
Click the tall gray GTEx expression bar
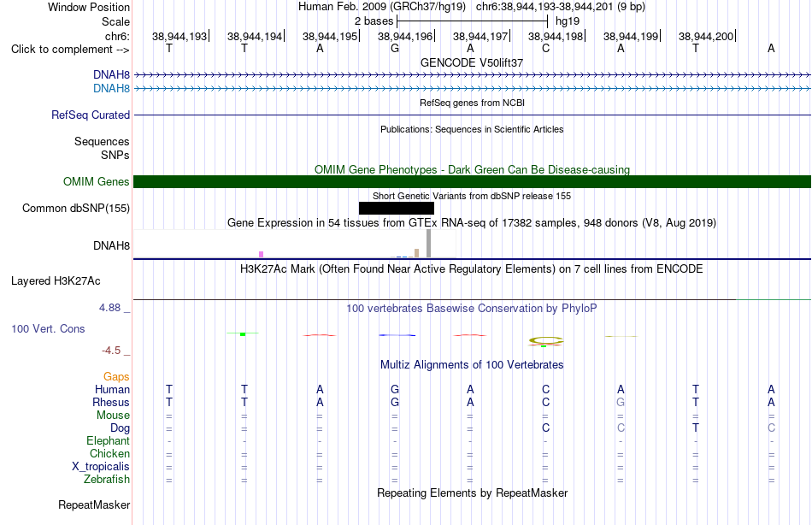pyautogui.click(x=429, y=243)
